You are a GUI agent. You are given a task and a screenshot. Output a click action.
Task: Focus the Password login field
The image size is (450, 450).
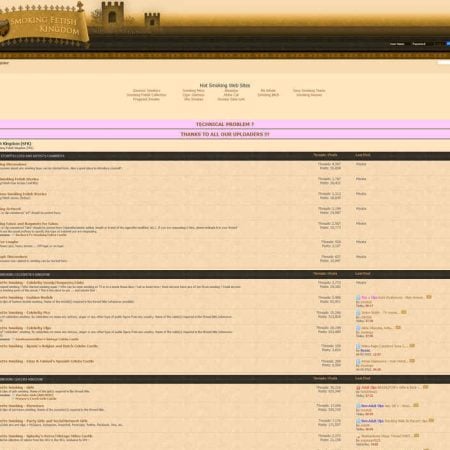point(421,44)
